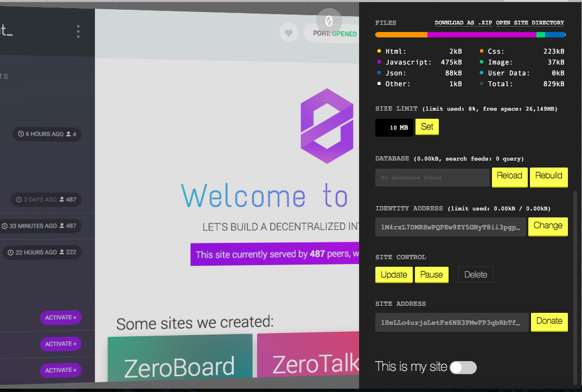Click the 3 DAYS AGO 487 badge

coord(46,200)
